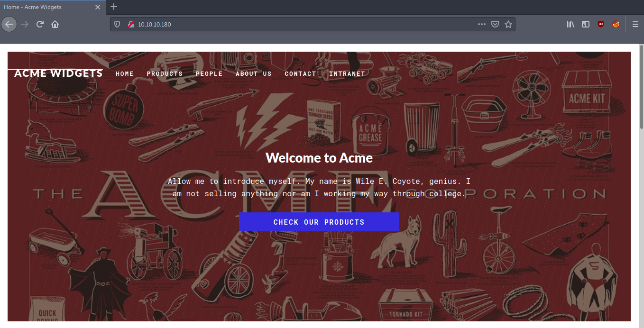The image size is (644, 328).
Task: Open tracking protection shield icon
Action: coord(117,24)
